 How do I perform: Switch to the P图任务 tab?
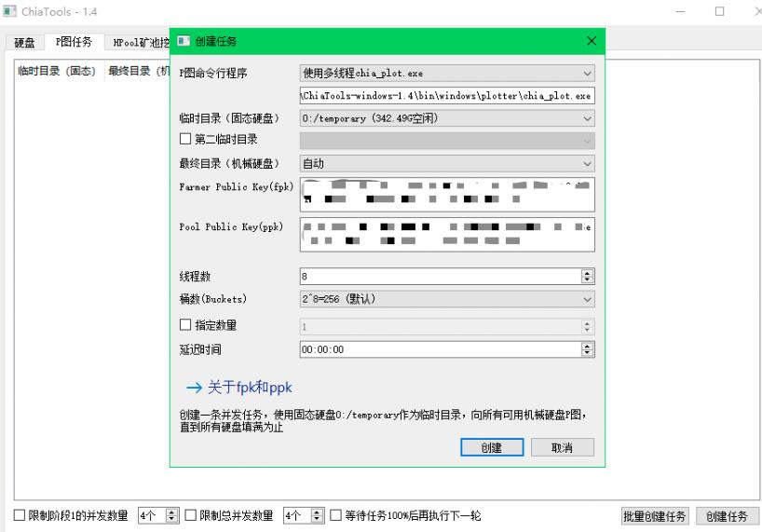[x=74, y=42]
